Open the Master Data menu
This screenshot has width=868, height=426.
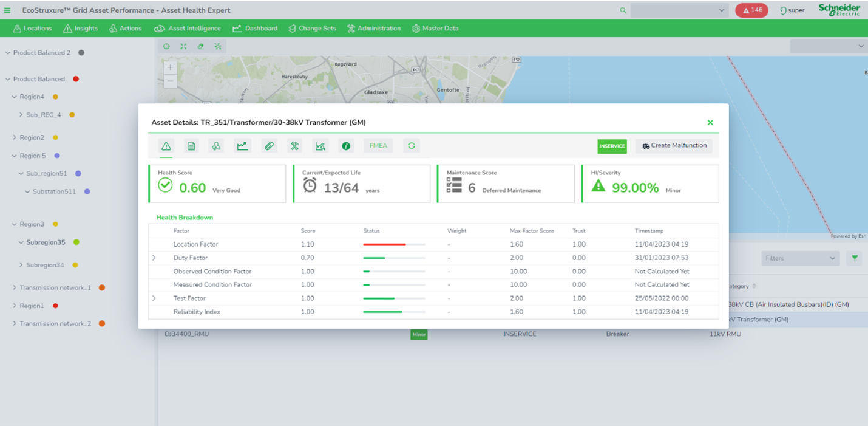(x=435, y=29)
